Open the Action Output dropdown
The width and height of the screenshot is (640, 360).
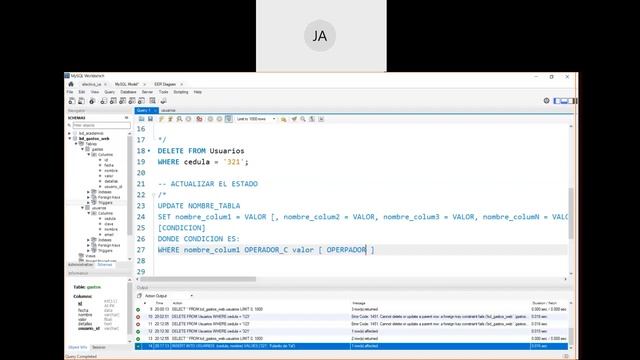(169, 296)
